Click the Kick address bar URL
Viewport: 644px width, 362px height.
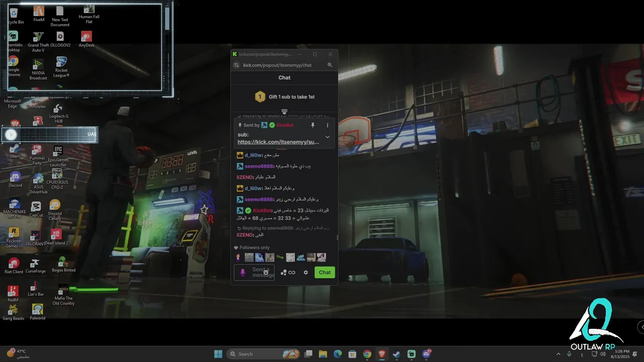(x=277, y=65)
